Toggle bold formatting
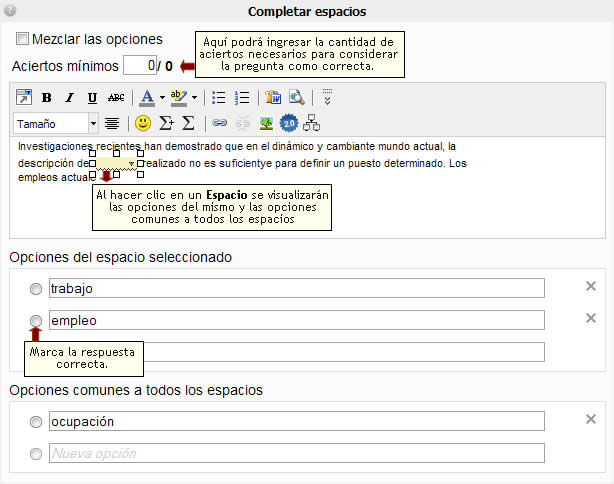 click(x=47, y=98)
